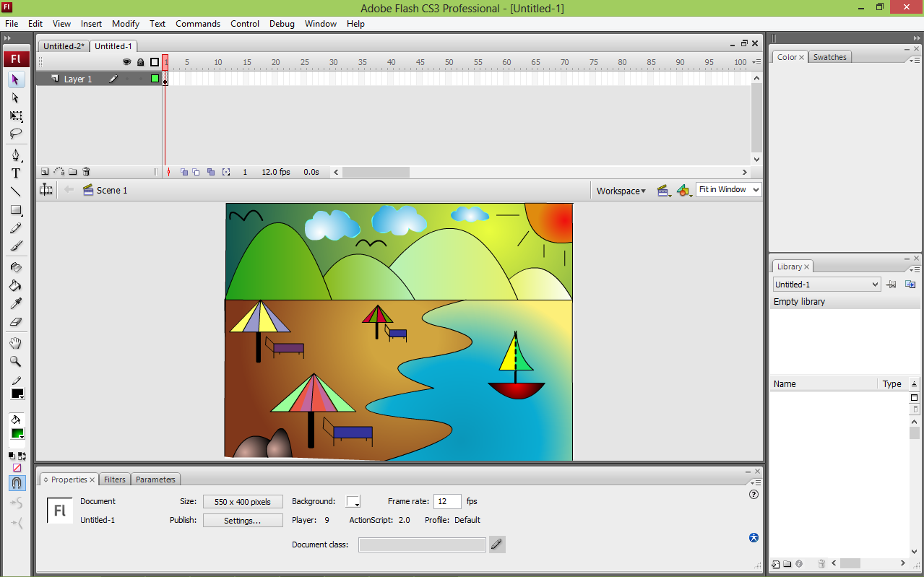Viewport: 924px width, 577px height.
Task: Select the Pencil tool
Action: (16, 228)
